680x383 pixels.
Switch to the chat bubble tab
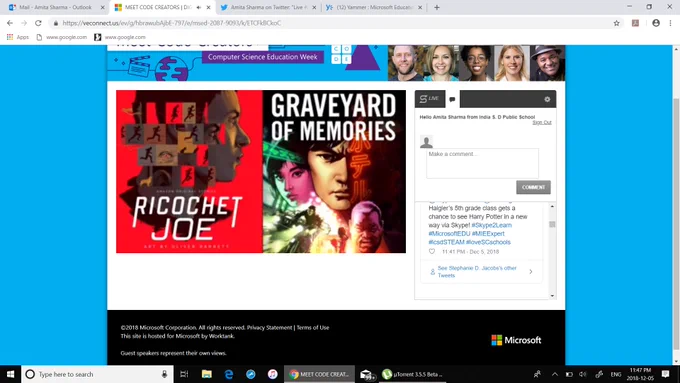click(452, 99)
